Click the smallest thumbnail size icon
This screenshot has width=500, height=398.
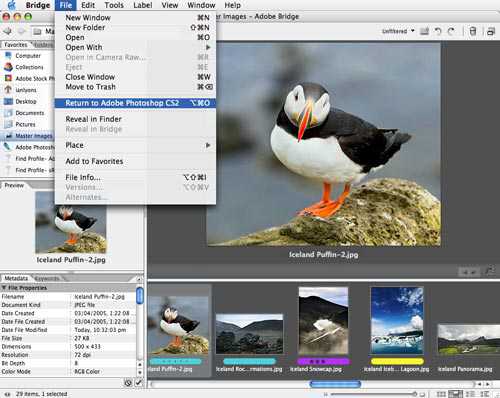tap(326, 394)
